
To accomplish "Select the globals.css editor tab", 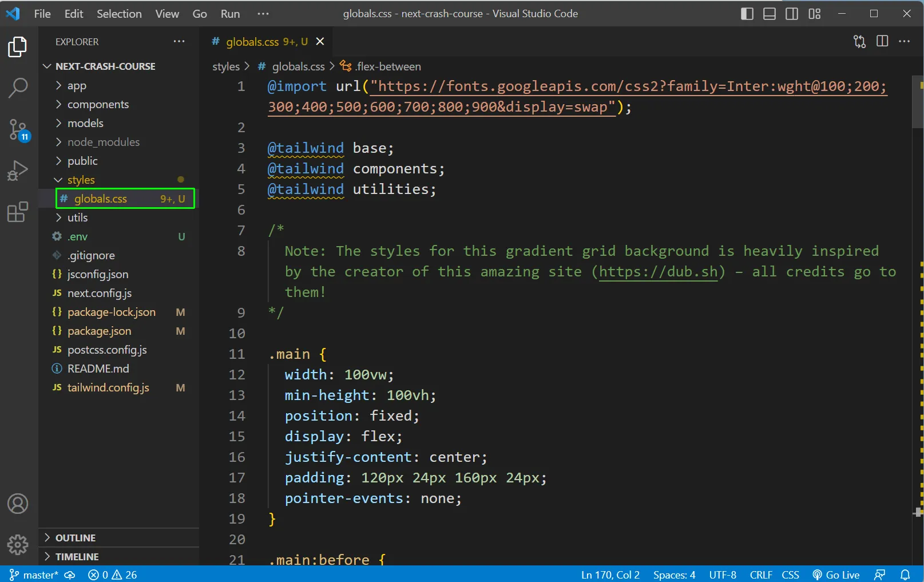I will pos(266,41).
